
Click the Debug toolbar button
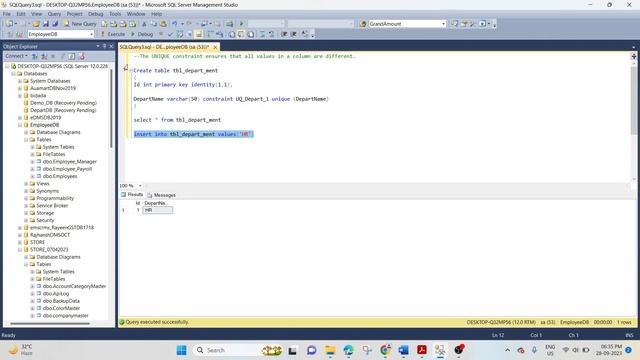(x=142, y=34)
